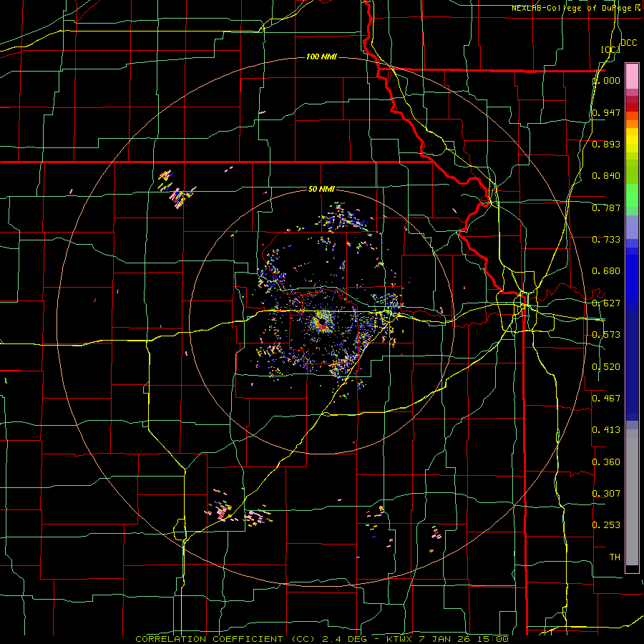
Task: Click the 0.520 value on the legend
Action: 606,367
